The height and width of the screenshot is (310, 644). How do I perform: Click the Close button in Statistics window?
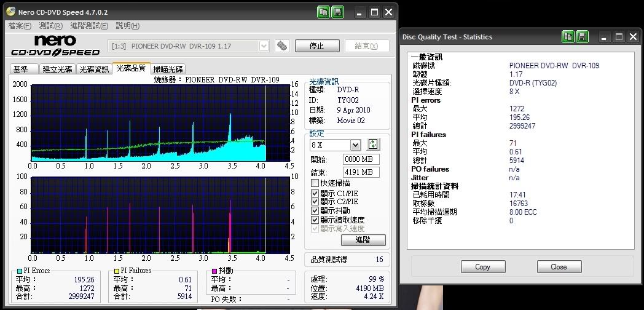[x=559, y=267]
